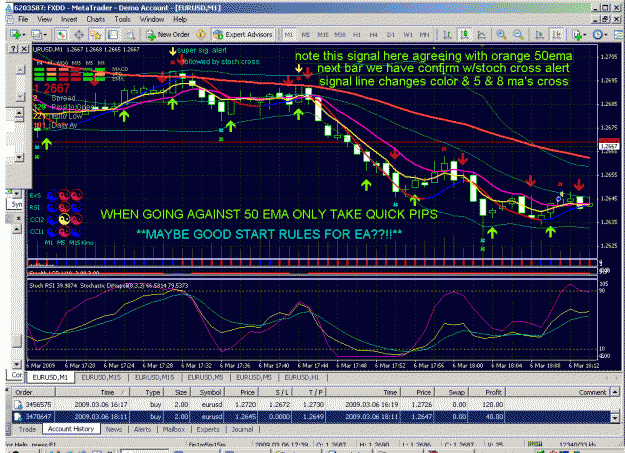Click order 3456575 row icon

coord(18,404)
